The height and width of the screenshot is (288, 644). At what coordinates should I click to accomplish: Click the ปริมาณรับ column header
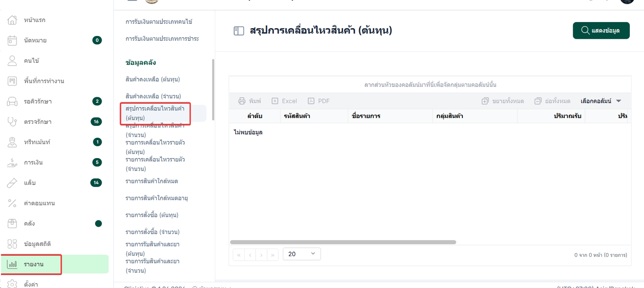click(551, 116)
